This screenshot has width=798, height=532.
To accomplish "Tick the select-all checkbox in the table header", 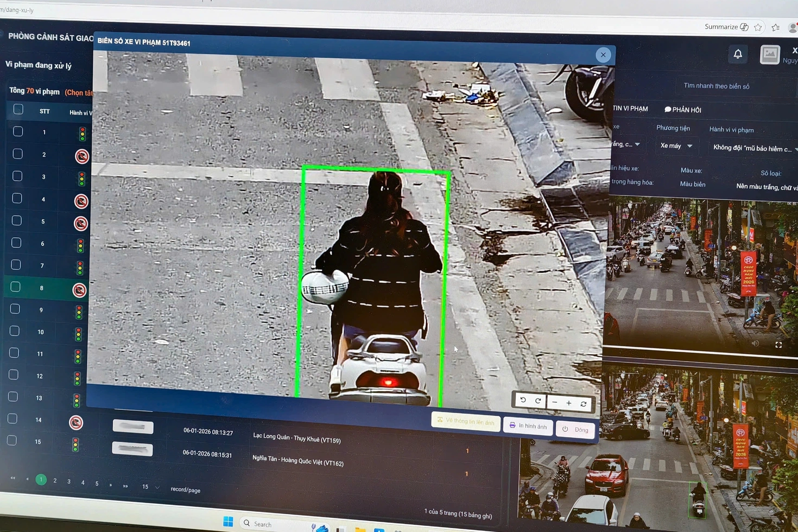I will [18, 110].
